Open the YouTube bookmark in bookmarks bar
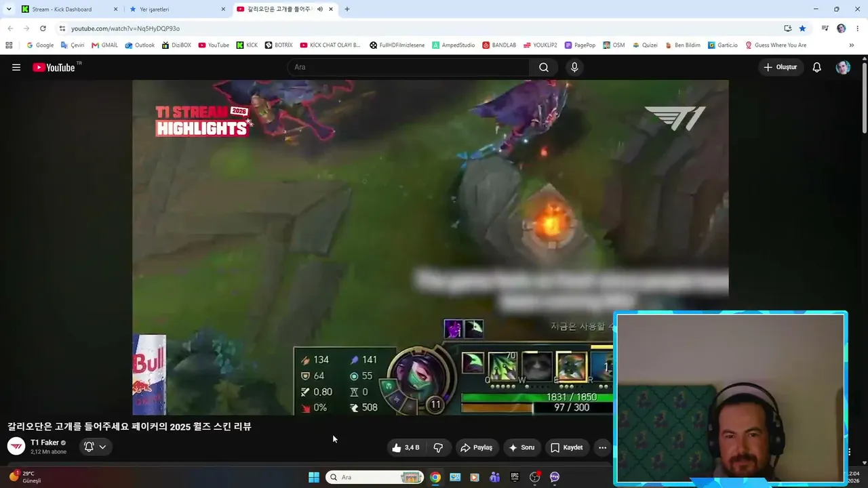 tap(214, 45)
